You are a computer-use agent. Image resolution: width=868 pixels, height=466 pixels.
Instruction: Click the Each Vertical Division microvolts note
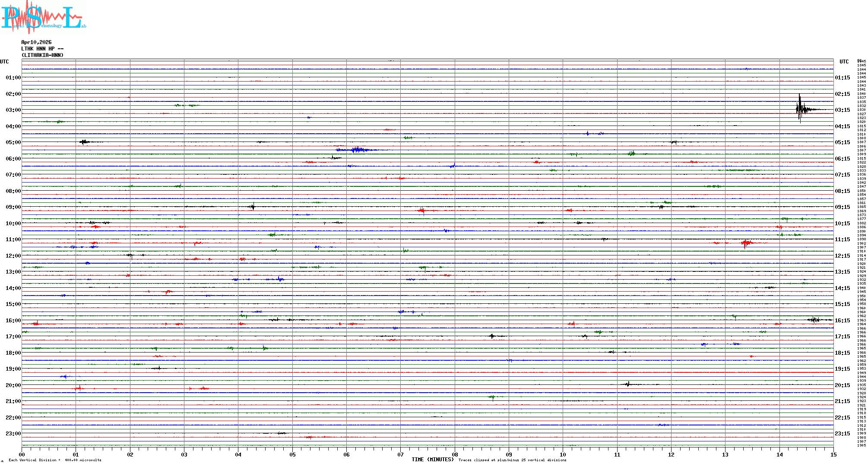tap(55, 460)
